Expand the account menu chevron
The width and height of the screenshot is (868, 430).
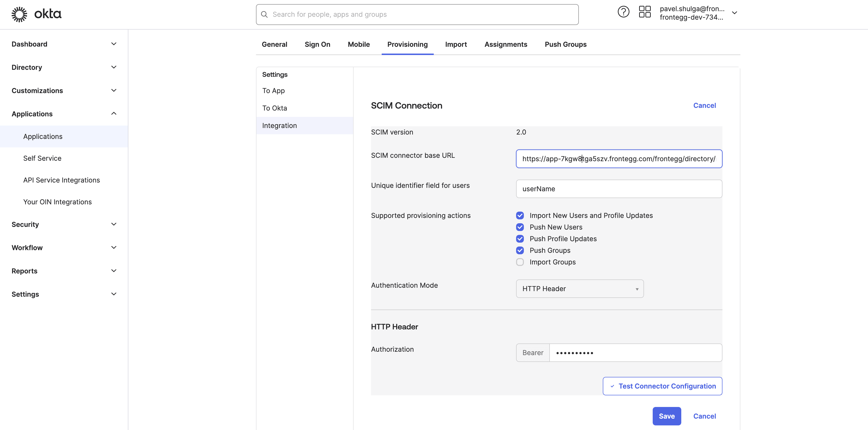pyautogui.click(x=735, y=13)
